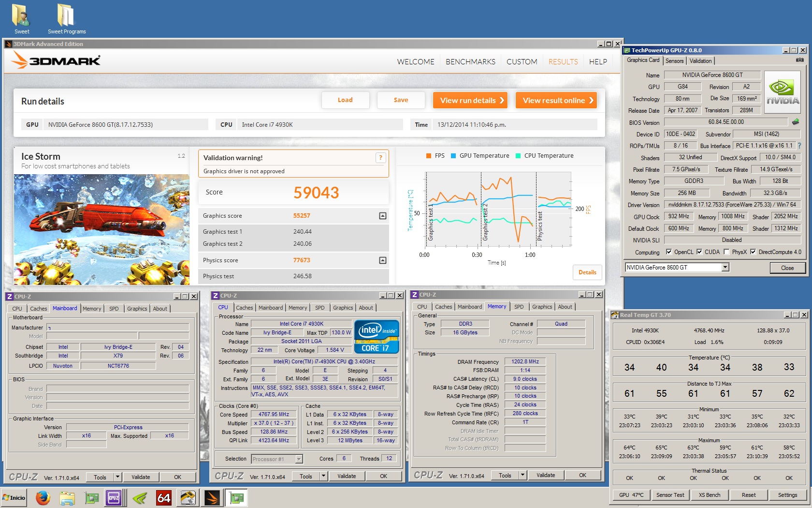Click the cyan CPU Temperature legend swatch
This screenshot has width=812, height=508.
518,156
